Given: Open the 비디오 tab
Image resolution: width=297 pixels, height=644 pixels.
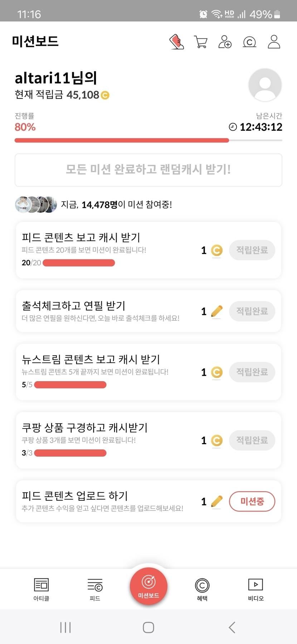Looking at the screenshot, I should (255, 589).
